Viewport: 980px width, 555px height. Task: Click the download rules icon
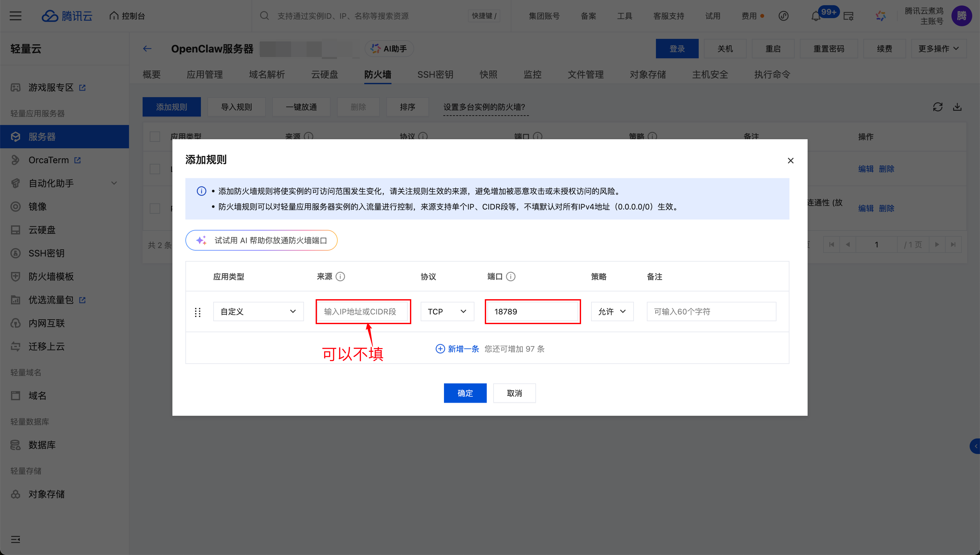click(x=957, y=107)
